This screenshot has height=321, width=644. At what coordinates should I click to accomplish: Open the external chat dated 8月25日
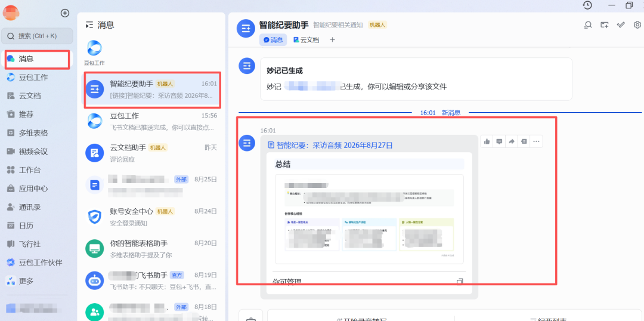click(x=151, y=185)
